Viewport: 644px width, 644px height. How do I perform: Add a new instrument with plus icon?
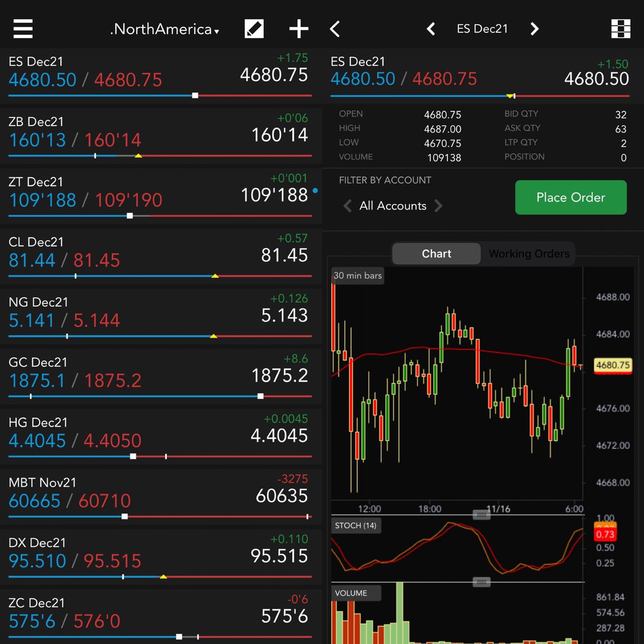coord(298,29)
